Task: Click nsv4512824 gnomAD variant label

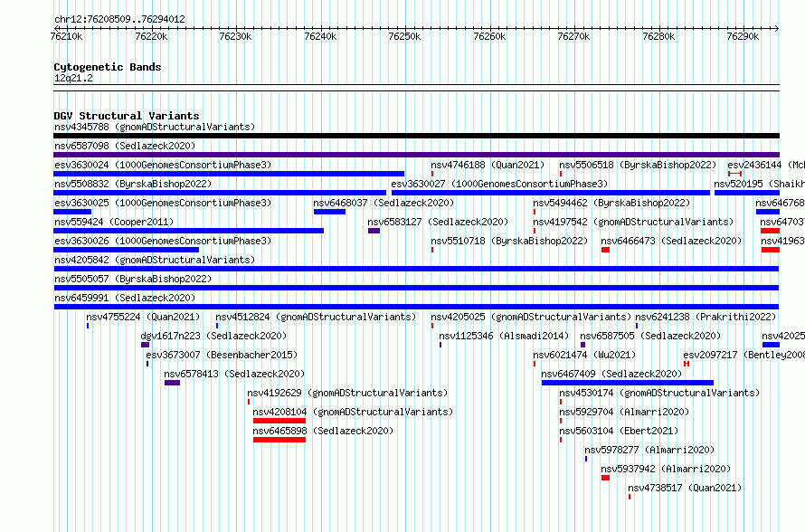Action: point(316,317)
